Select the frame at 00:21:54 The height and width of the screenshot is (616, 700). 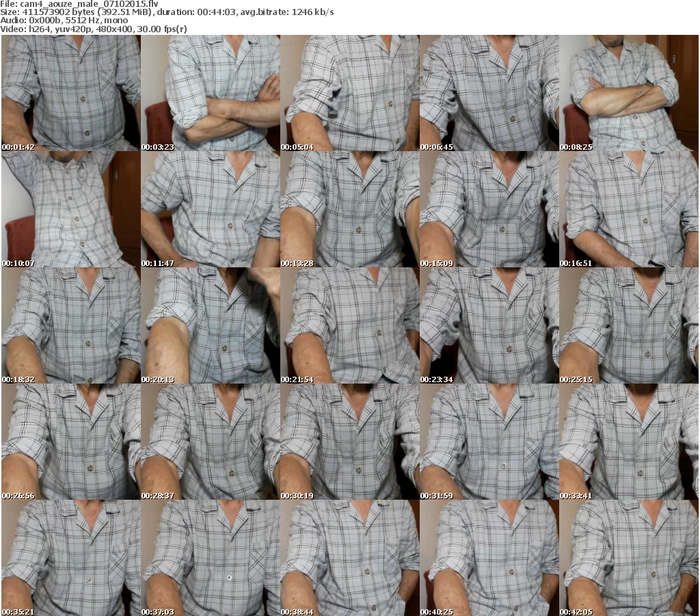(x=350, y=325)
